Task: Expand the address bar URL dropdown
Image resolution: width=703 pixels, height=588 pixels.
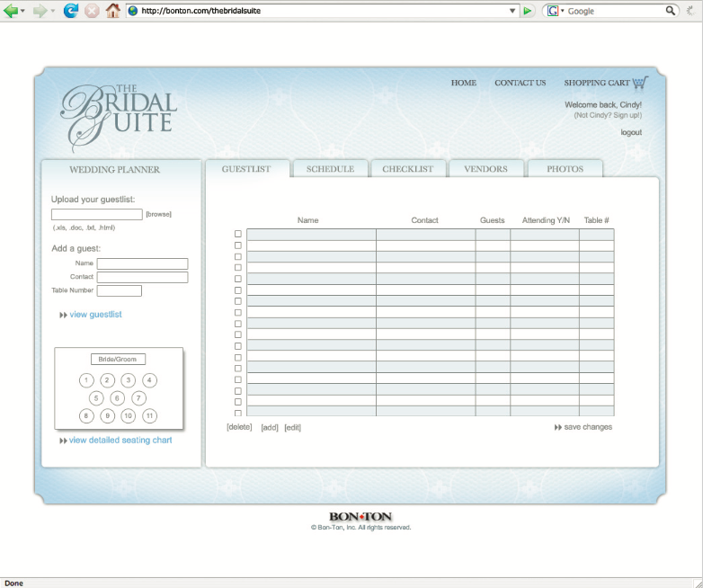Action: pos(512,11)
